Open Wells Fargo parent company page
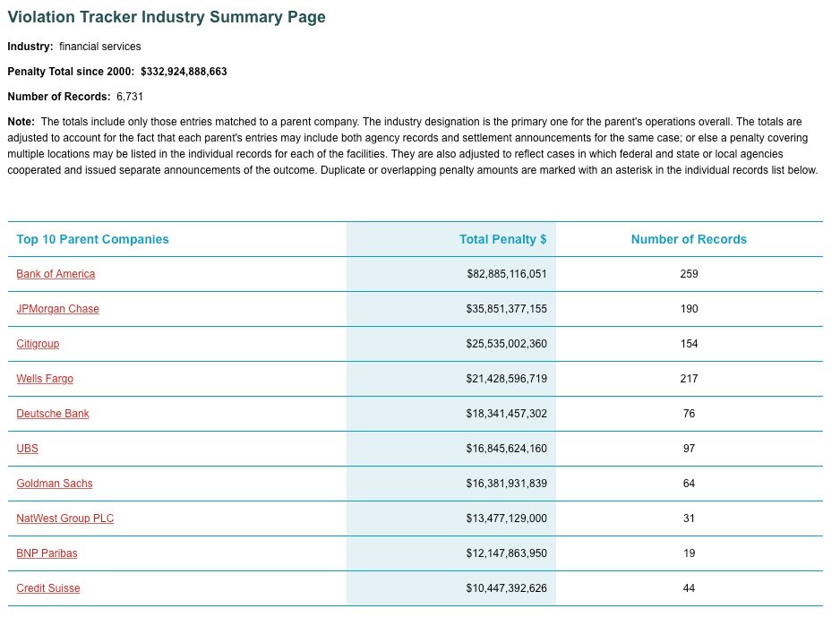The image size is (840, 617). 45,378
